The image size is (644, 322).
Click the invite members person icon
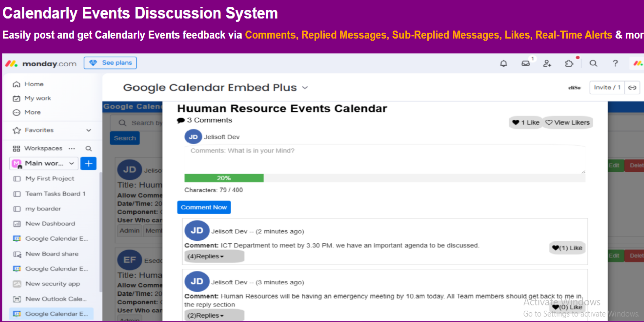[x=547, y=63]
